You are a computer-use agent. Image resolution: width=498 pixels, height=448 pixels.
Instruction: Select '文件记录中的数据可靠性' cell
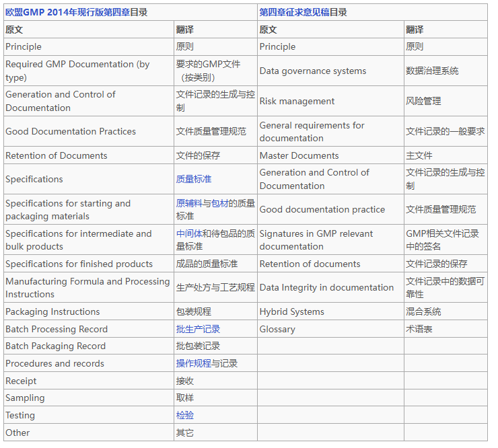pos(446,288)
